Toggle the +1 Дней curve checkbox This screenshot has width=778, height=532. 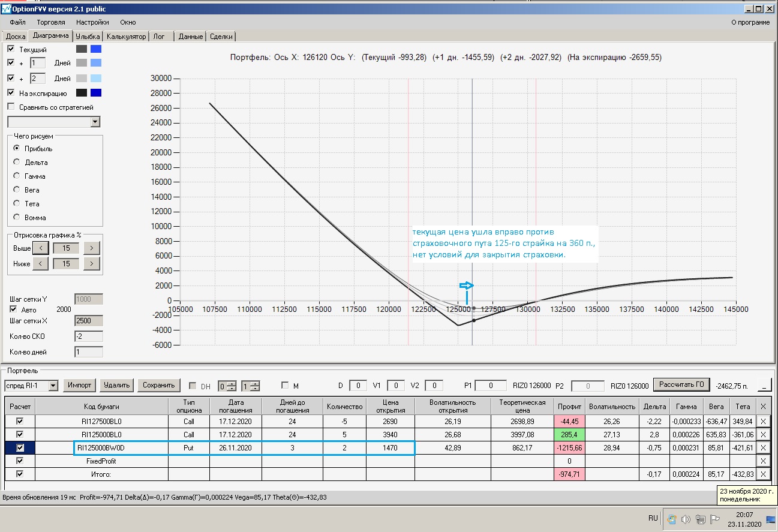click(11, 62)
